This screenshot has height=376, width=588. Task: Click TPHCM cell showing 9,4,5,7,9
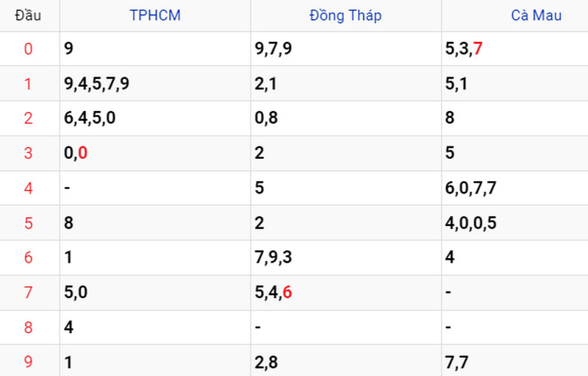click(97, 83)
